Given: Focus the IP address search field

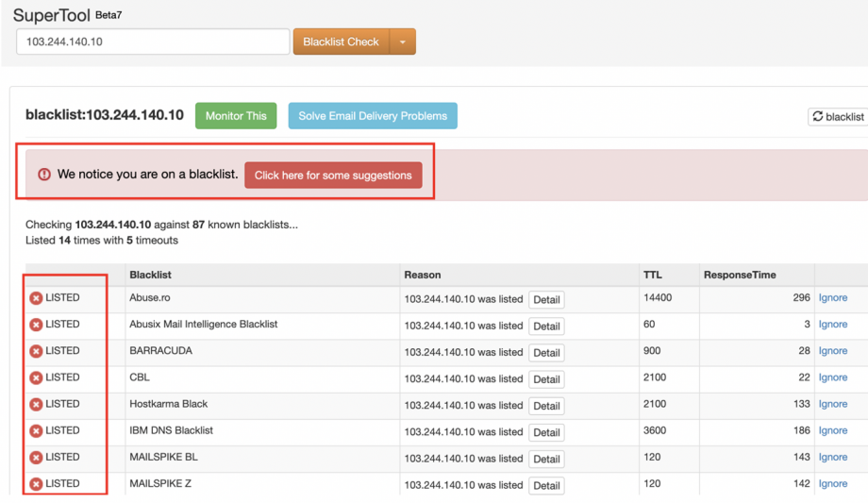Looking at the screenshot, I should click(153, 42).
